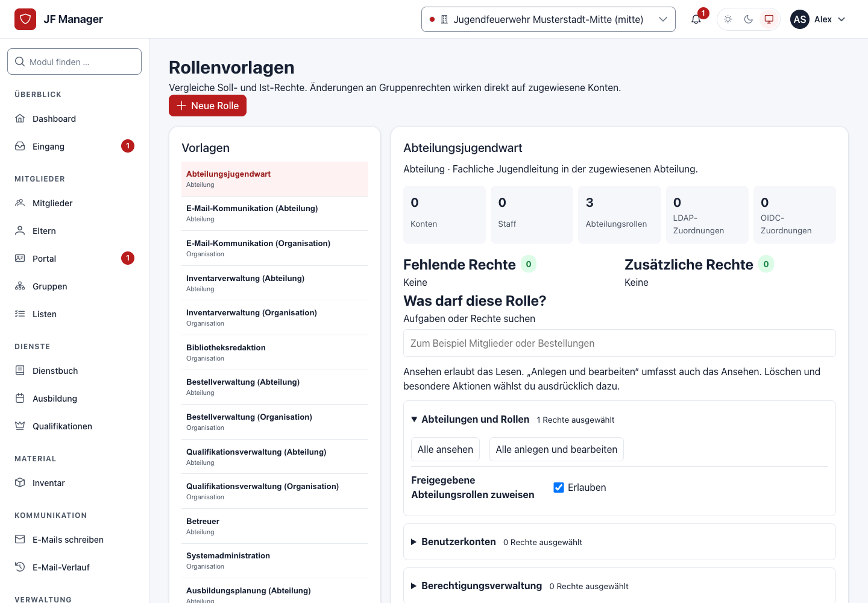This screenshot has width=868, height=603.
Task: Open Listen in the sidebar
Action: pyautogui.click(x=75, y=314)
